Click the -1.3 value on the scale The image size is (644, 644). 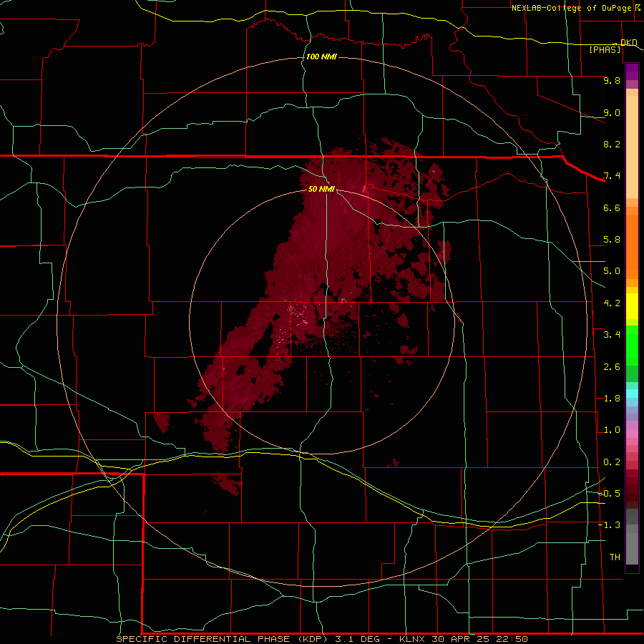point(610,525)
